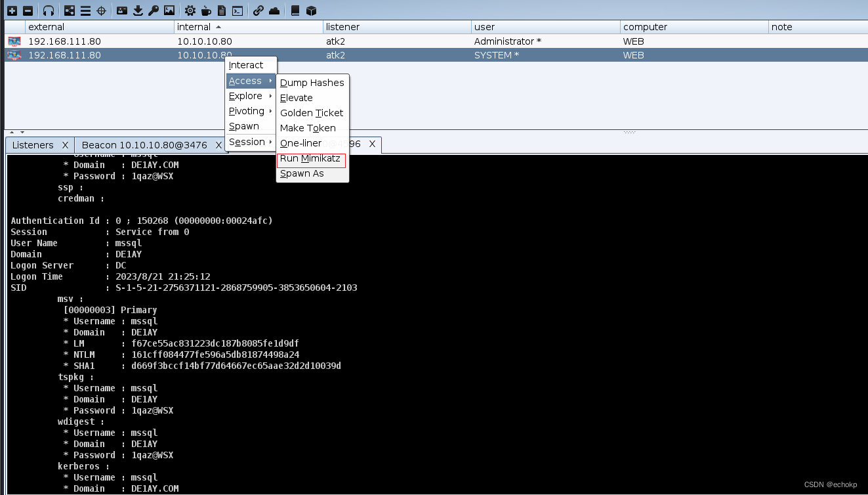868x495 pixels.
Task: Sort sessions by listener column
Action: coord(398,27)
